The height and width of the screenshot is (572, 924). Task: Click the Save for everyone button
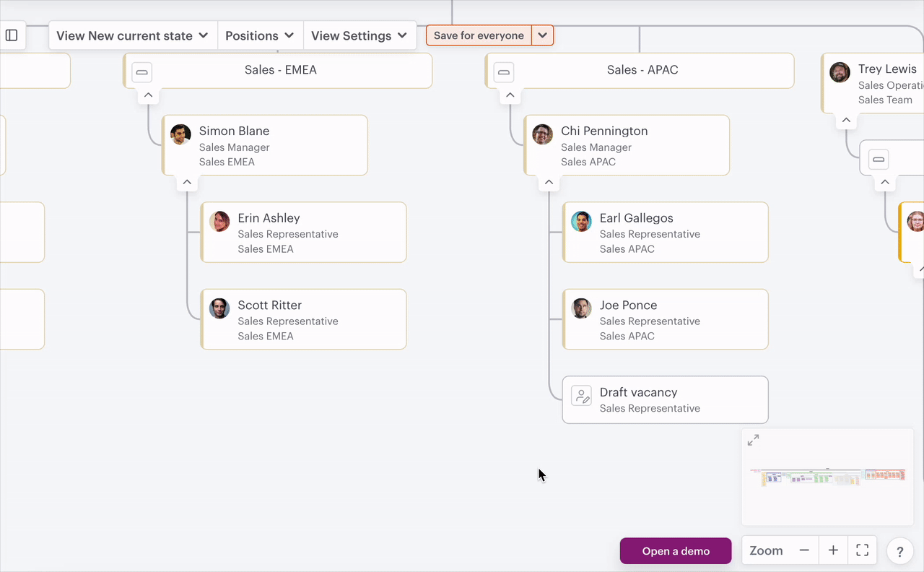(479, 35)
